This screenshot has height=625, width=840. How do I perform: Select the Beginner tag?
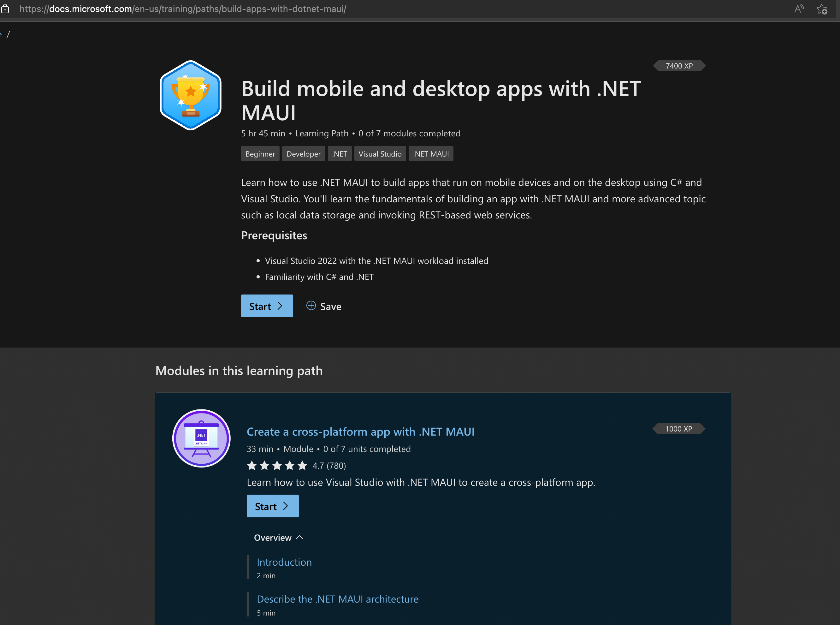click(x=260, y=154)
